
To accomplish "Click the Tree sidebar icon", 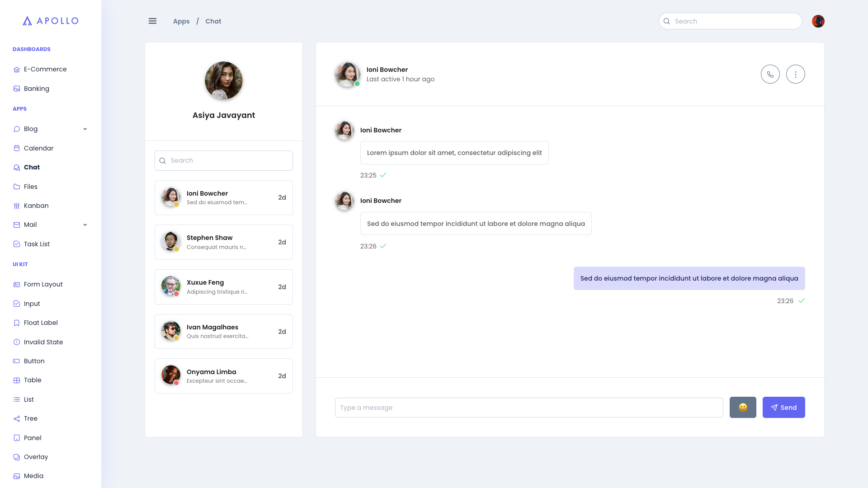I will coord(17,418).
